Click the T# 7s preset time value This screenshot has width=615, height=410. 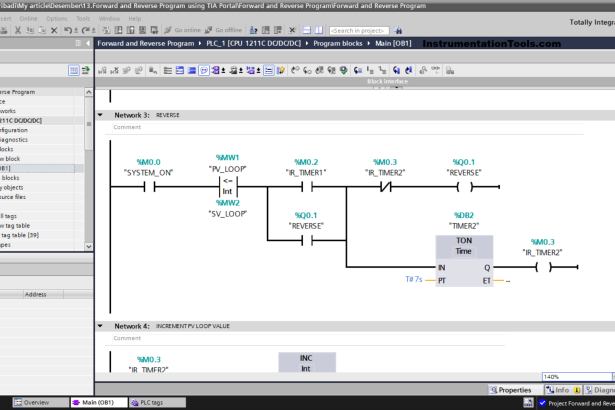click(x=414, y=279)
